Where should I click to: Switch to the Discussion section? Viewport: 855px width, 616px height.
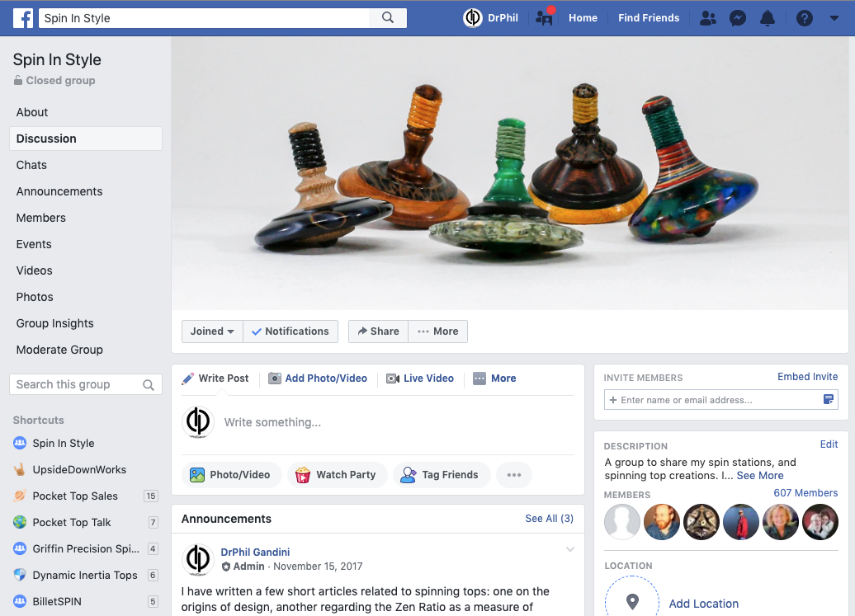pos(46,138)
